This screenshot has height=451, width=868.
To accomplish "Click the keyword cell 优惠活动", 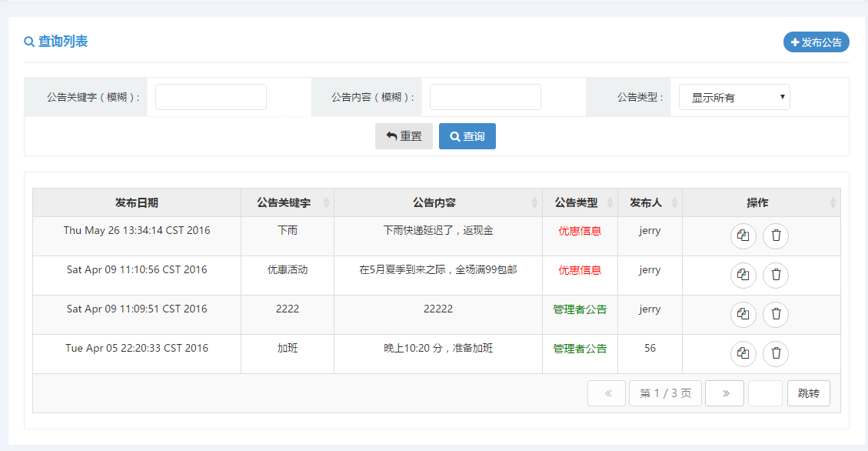I will [288, 270].
